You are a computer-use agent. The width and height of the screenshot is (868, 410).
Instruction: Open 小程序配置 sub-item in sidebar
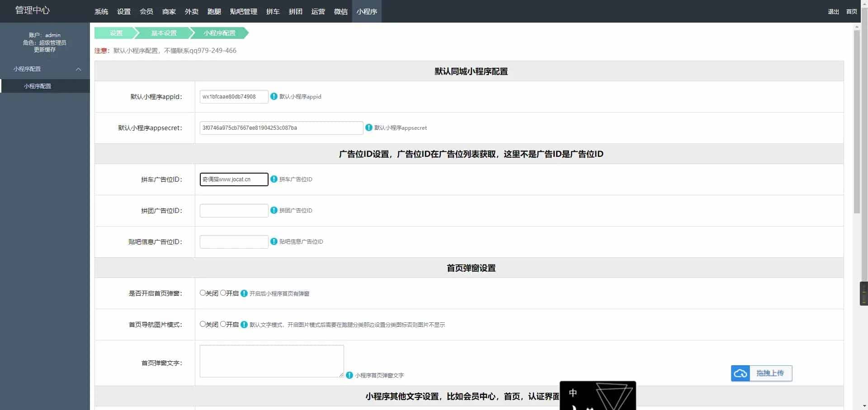(x=38, y=86)
